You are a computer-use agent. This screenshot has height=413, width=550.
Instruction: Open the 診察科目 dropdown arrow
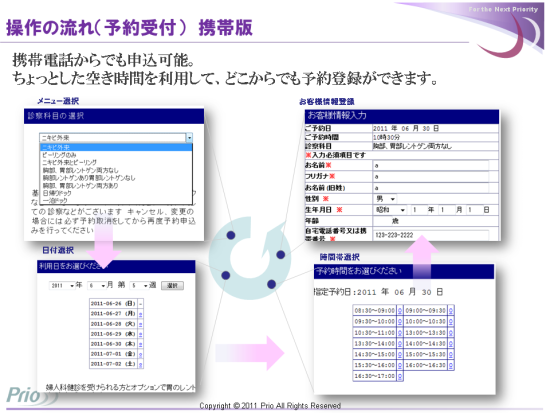[189, 138]
